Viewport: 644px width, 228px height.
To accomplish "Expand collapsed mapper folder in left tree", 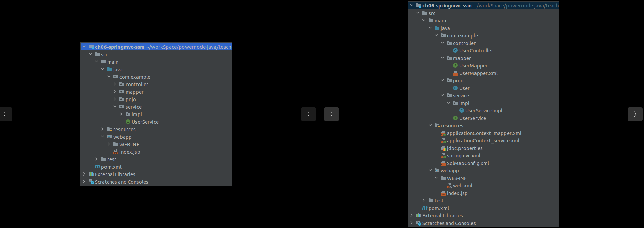I will (x=115, y=92).
